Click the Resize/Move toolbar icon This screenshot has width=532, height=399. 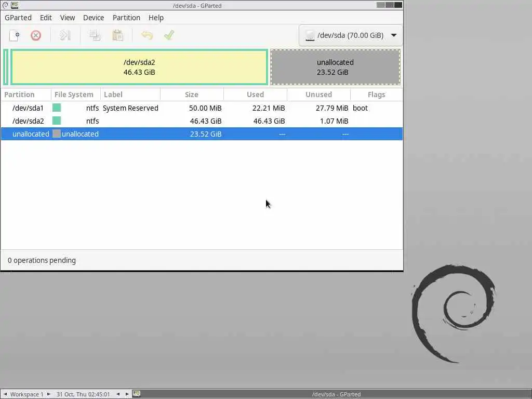pos(65,35)
